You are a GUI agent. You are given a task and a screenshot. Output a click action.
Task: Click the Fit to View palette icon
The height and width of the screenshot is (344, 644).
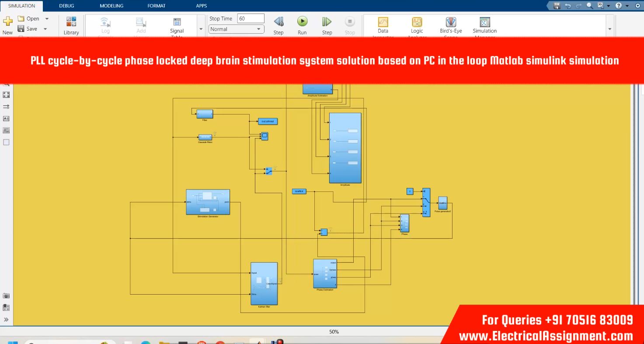tap(6, 94)
